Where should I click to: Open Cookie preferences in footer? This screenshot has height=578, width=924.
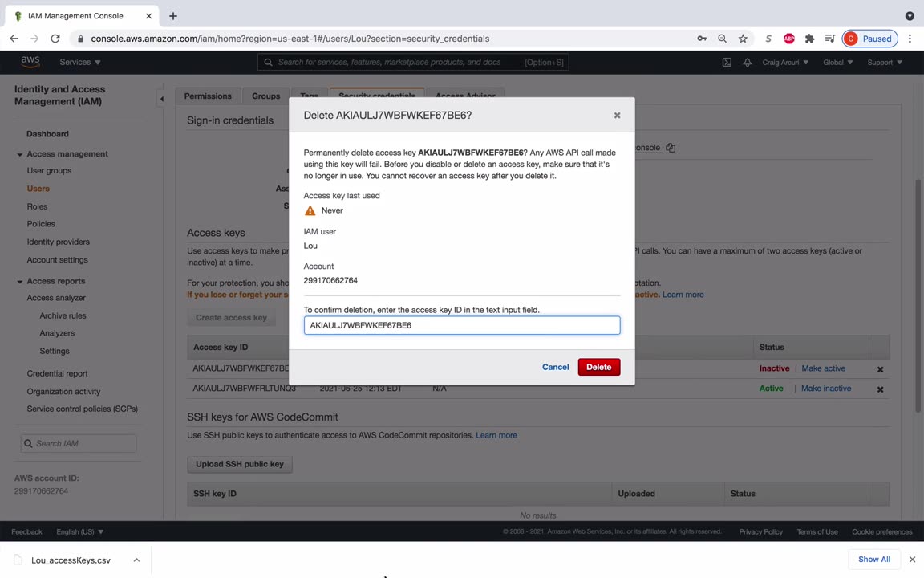click(881, 532)
